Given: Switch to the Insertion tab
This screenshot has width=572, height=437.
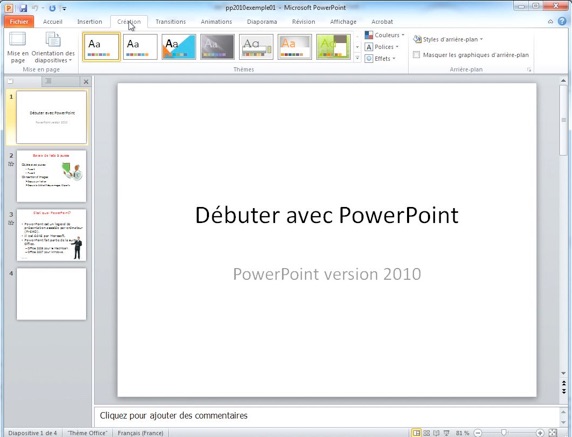Looking at the screenshot, I should tap(90, 22).
